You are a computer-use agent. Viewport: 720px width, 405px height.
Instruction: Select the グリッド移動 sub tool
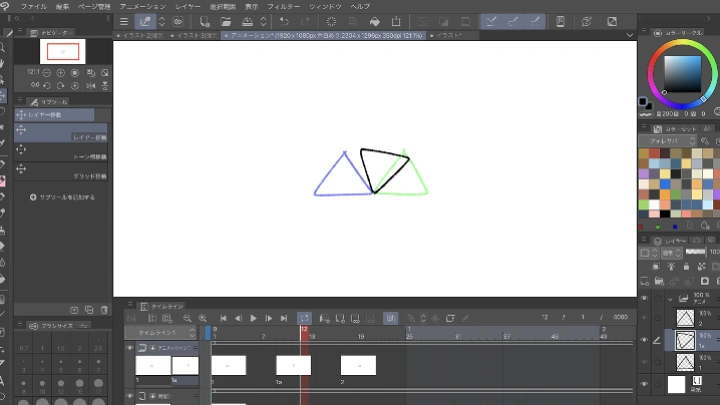point(61,171)
